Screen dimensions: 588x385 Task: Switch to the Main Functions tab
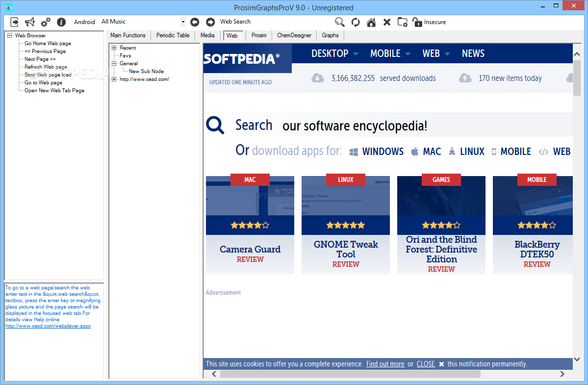click(128, 35)
